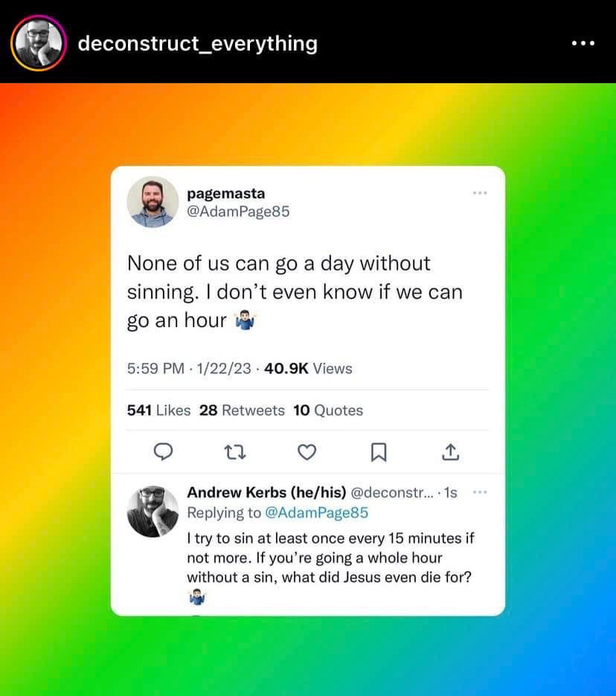The height and width of the screenshot is (696, 616).
Task: Open the deconstruct_everything profile name
Action: coord(198,43)
